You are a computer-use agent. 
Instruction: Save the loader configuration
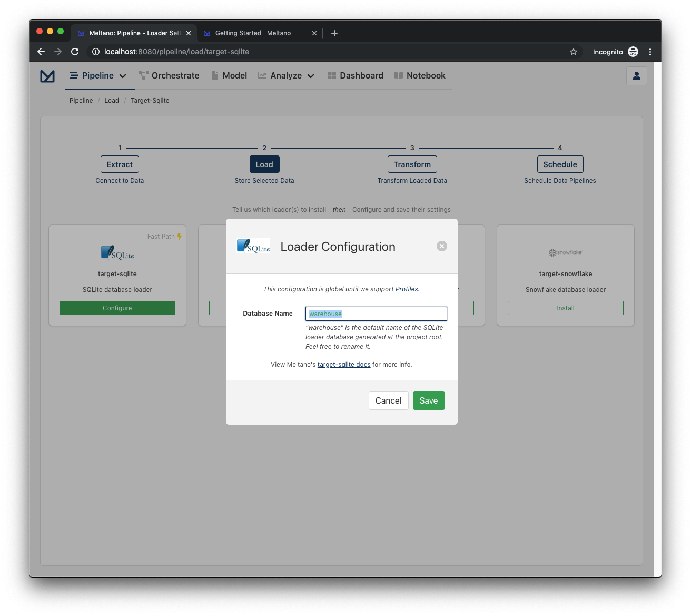pos(429,400)
